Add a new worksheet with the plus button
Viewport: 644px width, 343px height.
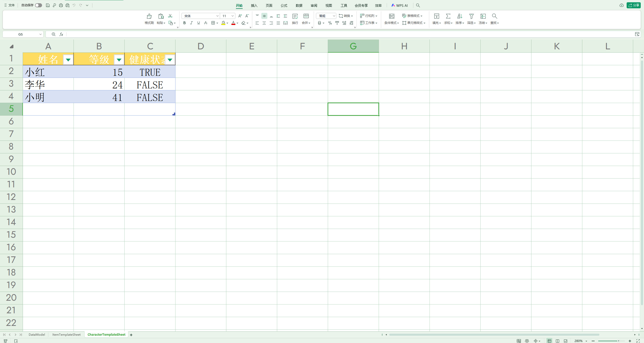click(131, 335)
